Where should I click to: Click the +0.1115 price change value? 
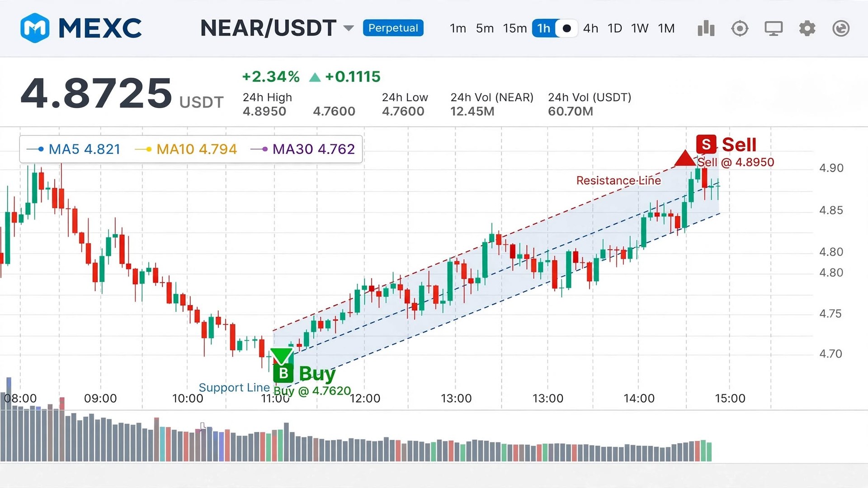click(353, 76)
